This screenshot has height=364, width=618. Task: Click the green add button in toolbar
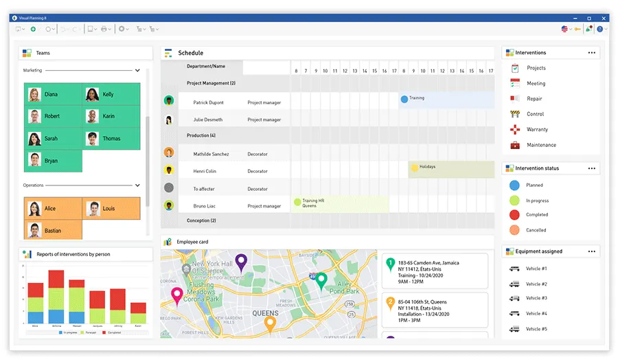coord(33,30)
